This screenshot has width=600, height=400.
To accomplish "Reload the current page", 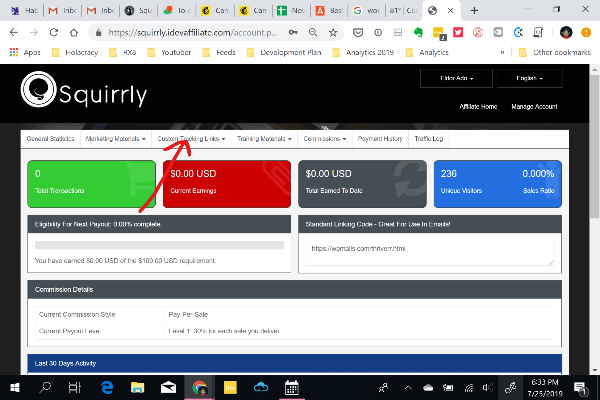I will click(54, 33).
